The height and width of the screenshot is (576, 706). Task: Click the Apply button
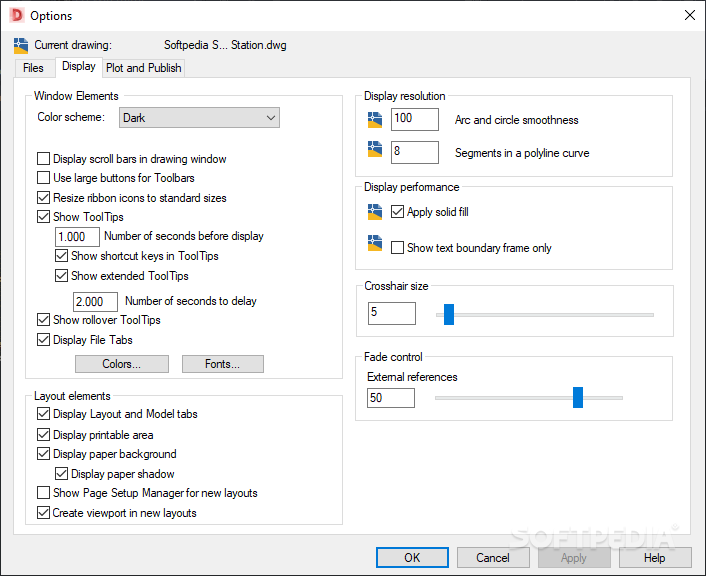tap(574, 558)
